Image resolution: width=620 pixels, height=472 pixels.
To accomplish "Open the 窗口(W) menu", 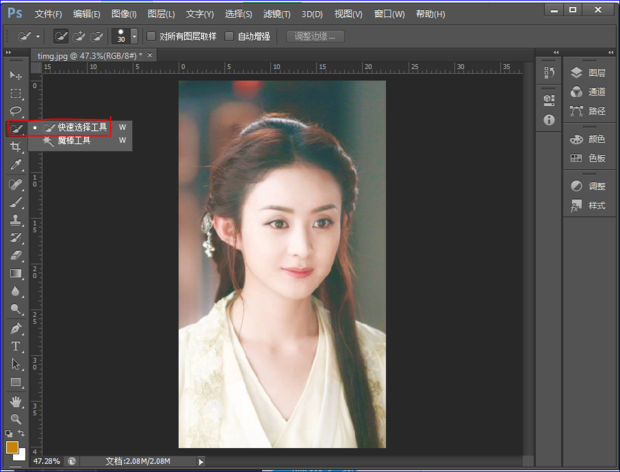I will click(389, 14).
